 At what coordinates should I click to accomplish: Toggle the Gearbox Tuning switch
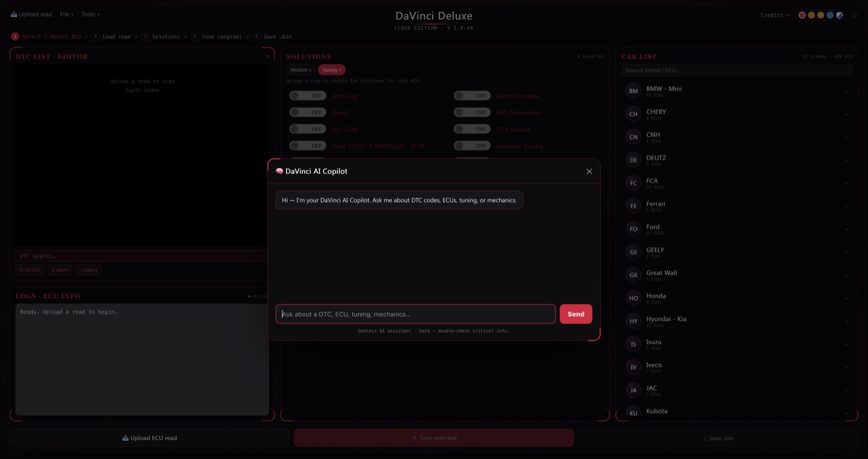click(x=472, y=146)
